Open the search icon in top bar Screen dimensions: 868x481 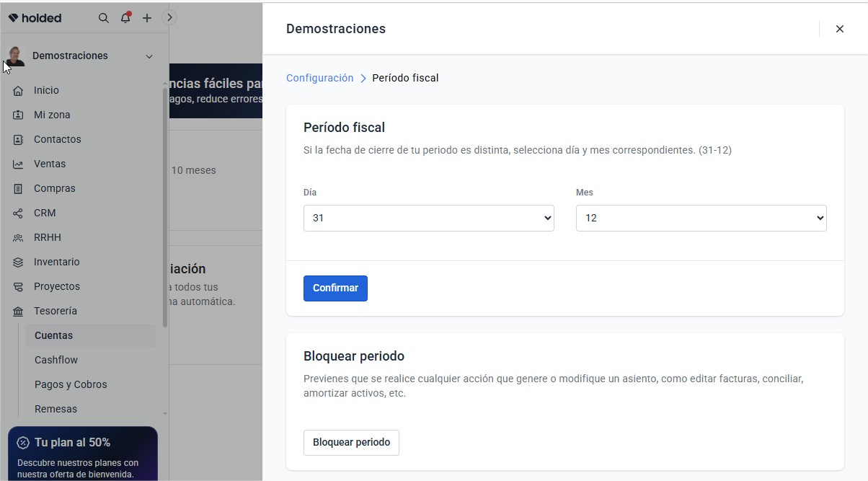coord(103,18)
